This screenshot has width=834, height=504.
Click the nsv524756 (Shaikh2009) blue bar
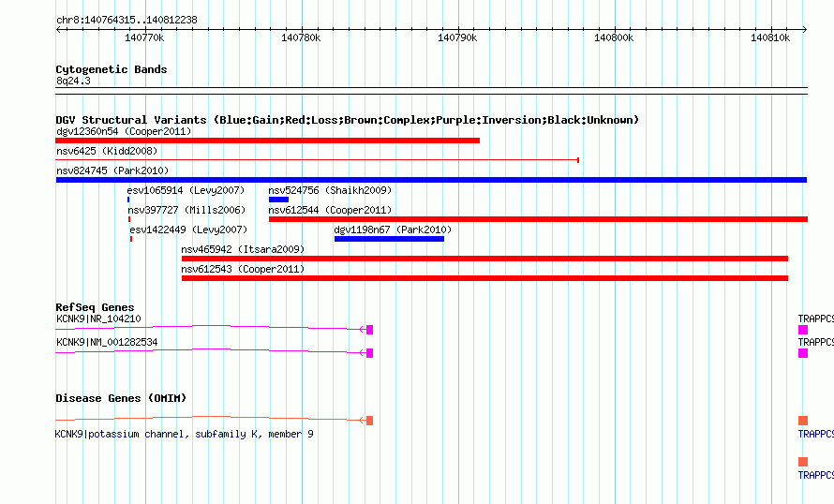(278, 200)
